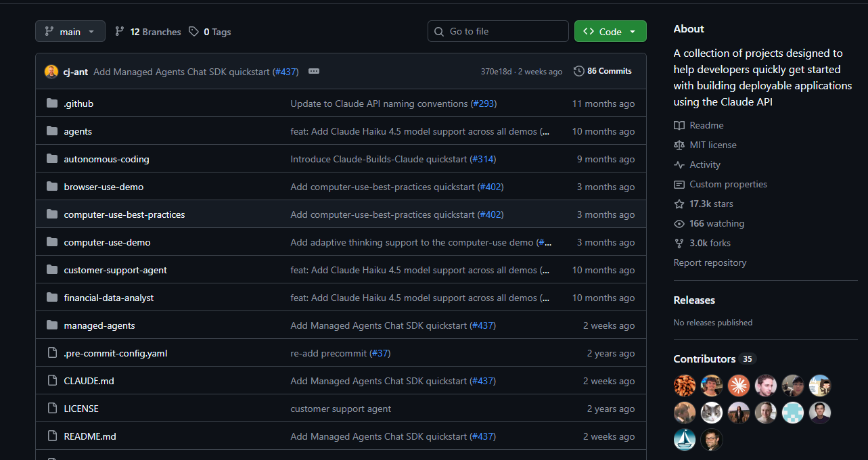Open 're-add precommit' commit message

pos(329,353)
